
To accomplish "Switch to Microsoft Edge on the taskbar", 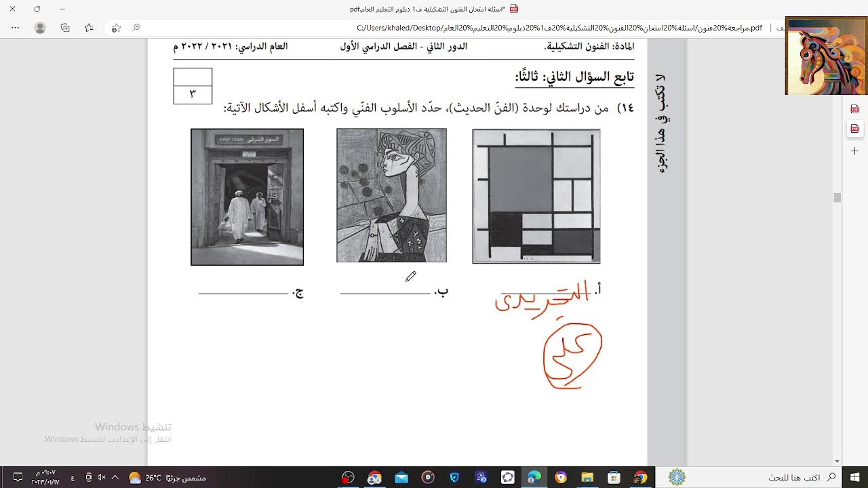I will pyautogui.click(x=534, y=477).
